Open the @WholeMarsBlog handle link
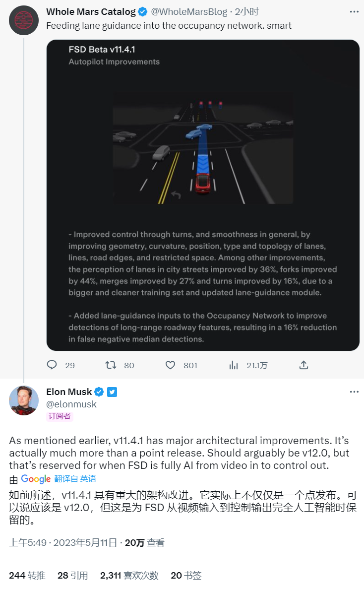Viewport: 364px width, 591px height. [x=189, y=12]
